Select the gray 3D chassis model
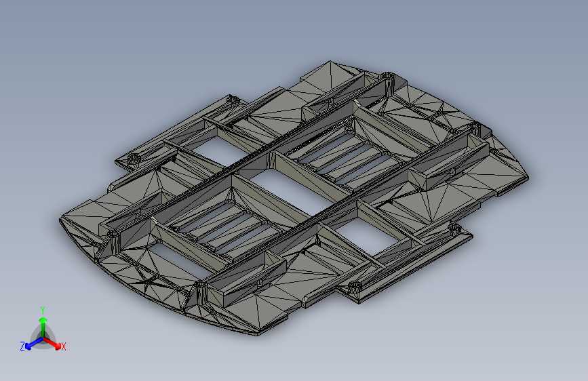The image size is (588, 381). click(294, 198)
